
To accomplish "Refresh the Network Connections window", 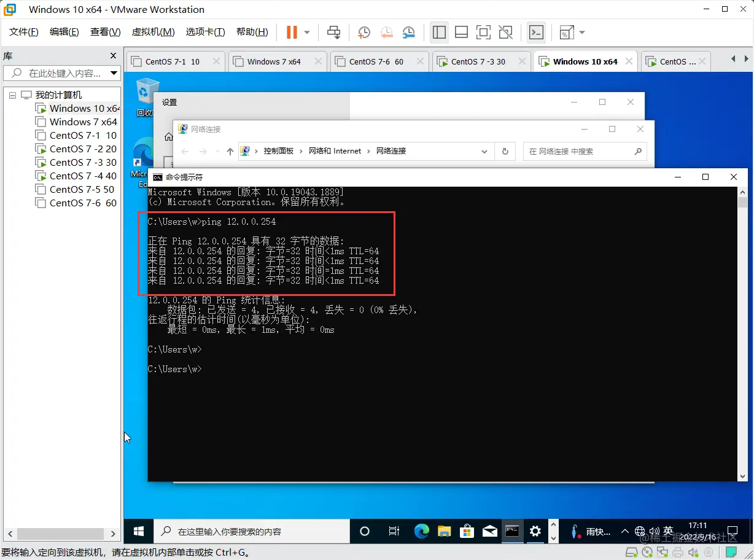I will coord(505,150).
